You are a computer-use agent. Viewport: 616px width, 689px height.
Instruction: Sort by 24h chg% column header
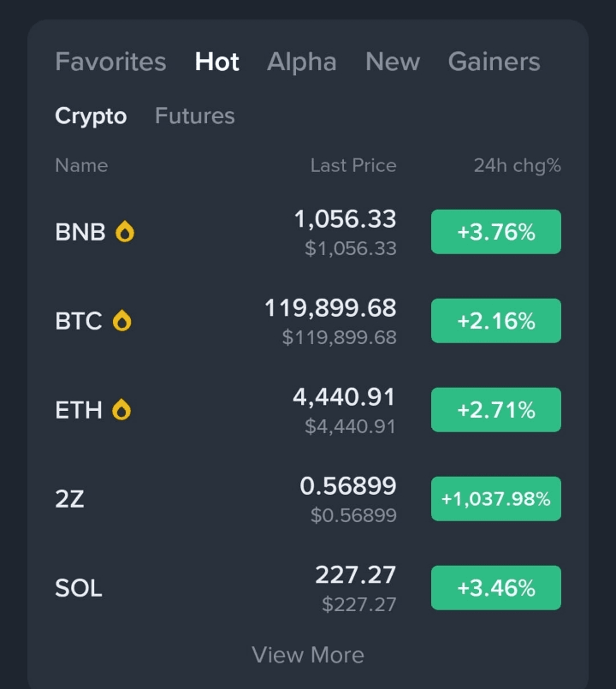(x=517, y=165)
